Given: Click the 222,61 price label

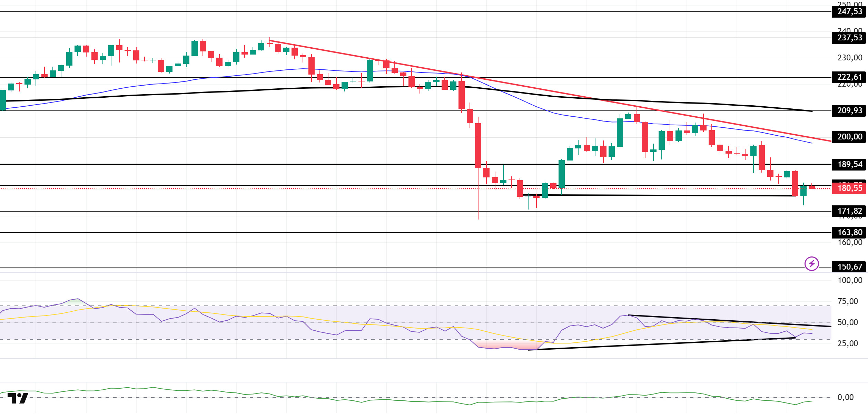Looking at the screenshot, I should pyautogui.click(x=849, y=77).
